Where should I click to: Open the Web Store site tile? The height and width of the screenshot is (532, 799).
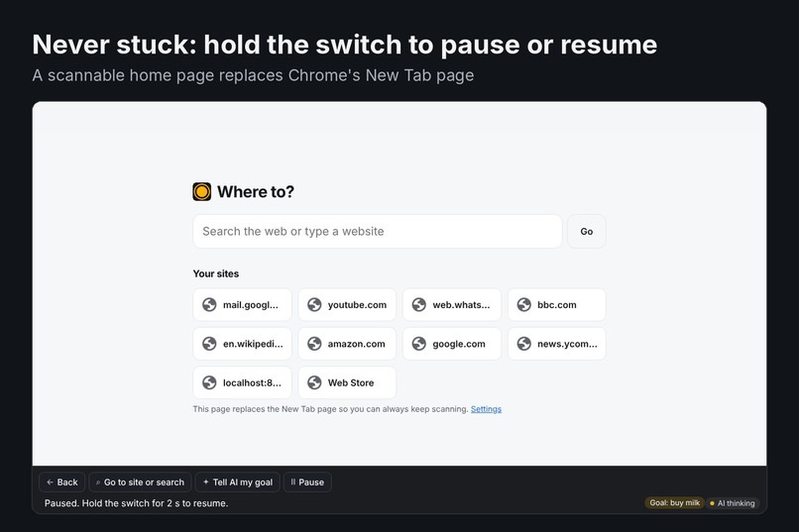click(x=347, y=382)
